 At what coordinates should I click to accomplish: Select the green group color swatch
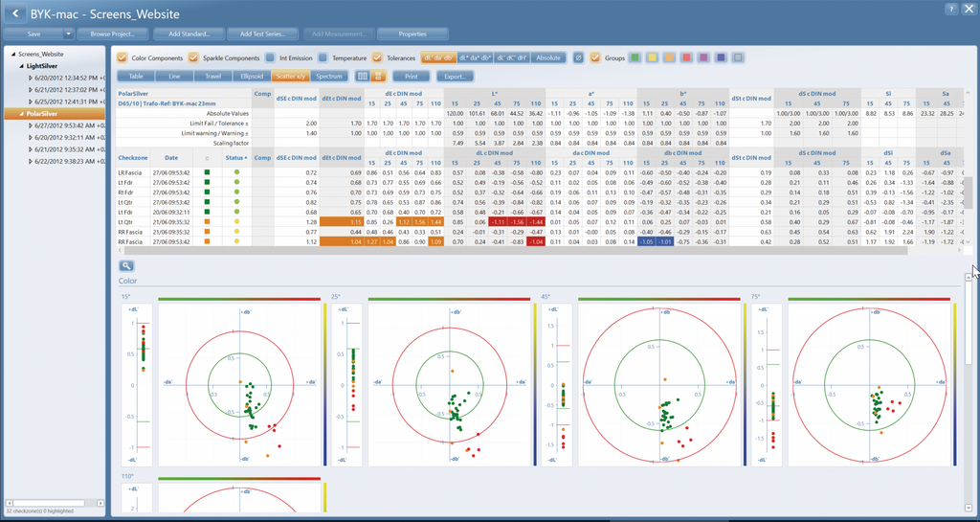point(635,58)
